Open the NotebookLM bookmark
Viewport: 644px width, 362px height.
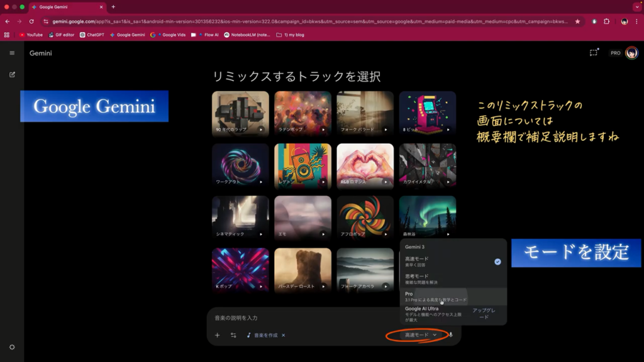click(250, 35)
